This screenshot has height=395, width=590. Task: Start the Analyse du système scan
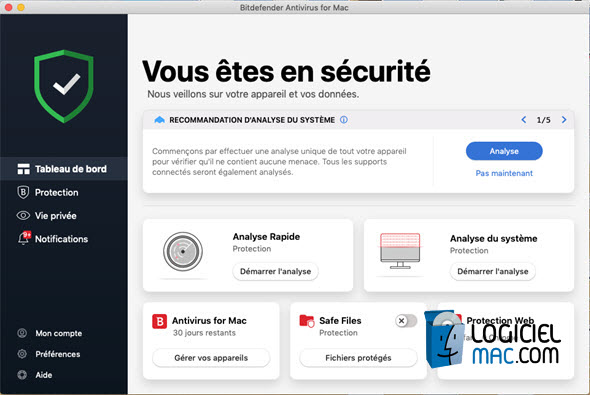pyautogui.click(x=493, y=271)
